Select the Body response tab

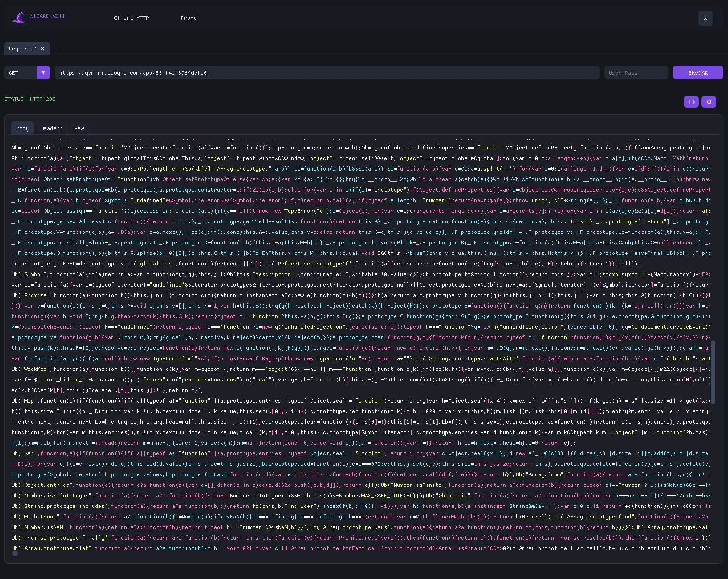click(x=22, y=128)
